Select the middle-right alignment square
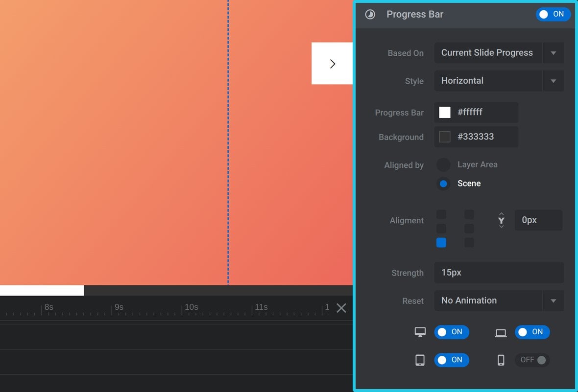 point(469,229)
